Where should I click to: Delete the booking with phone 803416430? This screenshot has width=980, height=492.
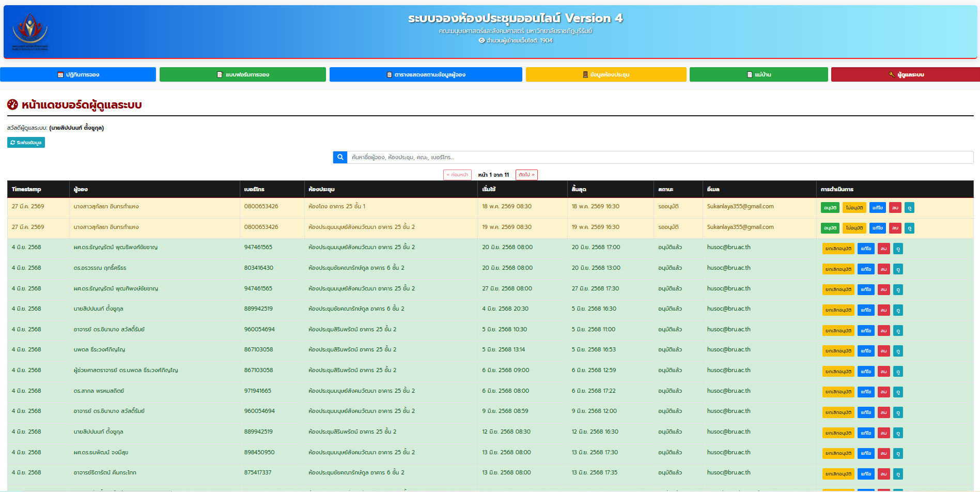point(884,269)
